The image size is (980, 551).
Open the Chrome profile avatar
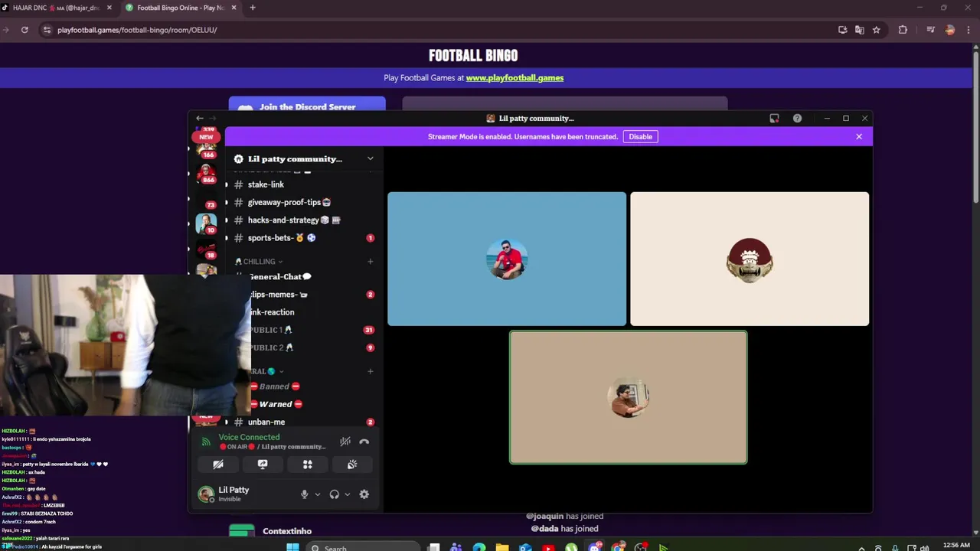950,30
